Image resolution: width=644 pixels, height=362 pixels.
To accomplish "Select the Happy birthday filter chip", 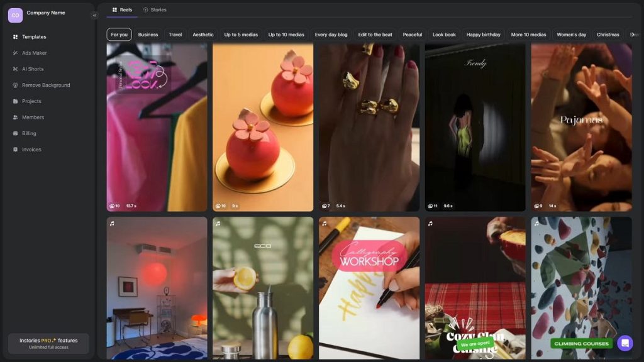I will 482,35.
